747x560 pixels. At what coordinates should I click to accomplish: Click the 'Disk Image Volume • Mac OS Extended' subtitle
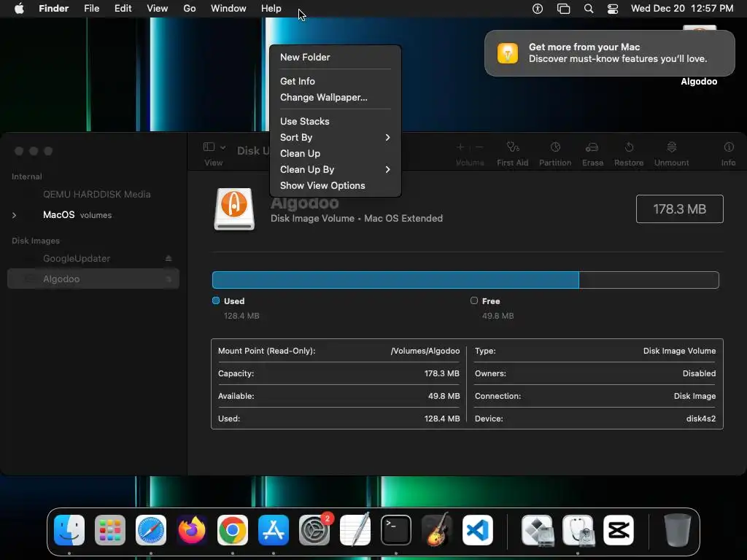[x=356, y=219]
